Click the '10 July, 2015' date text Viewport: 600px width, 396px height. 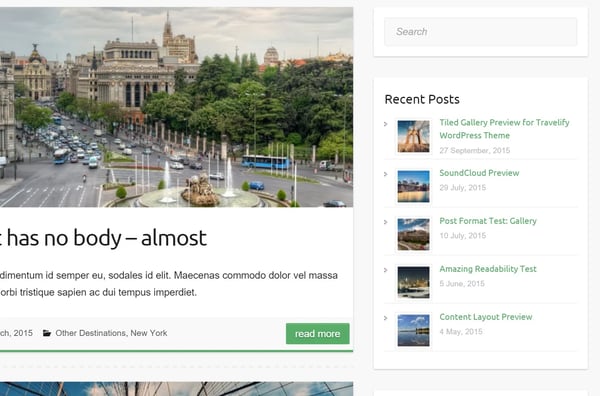[x=463, y=236]
